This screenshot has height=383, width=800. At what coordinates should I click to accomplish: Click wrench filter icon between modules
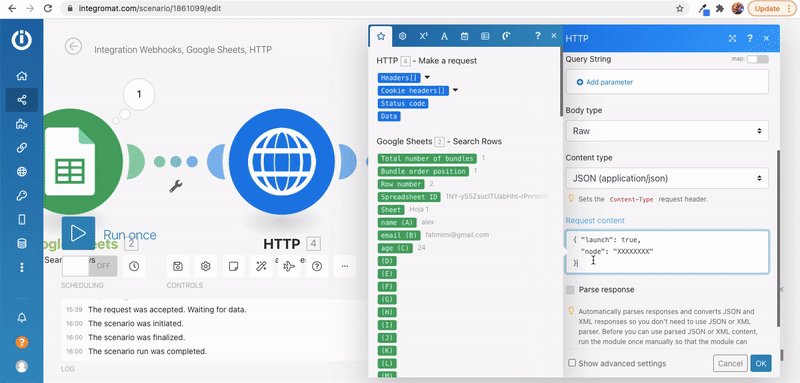point(176,186)
